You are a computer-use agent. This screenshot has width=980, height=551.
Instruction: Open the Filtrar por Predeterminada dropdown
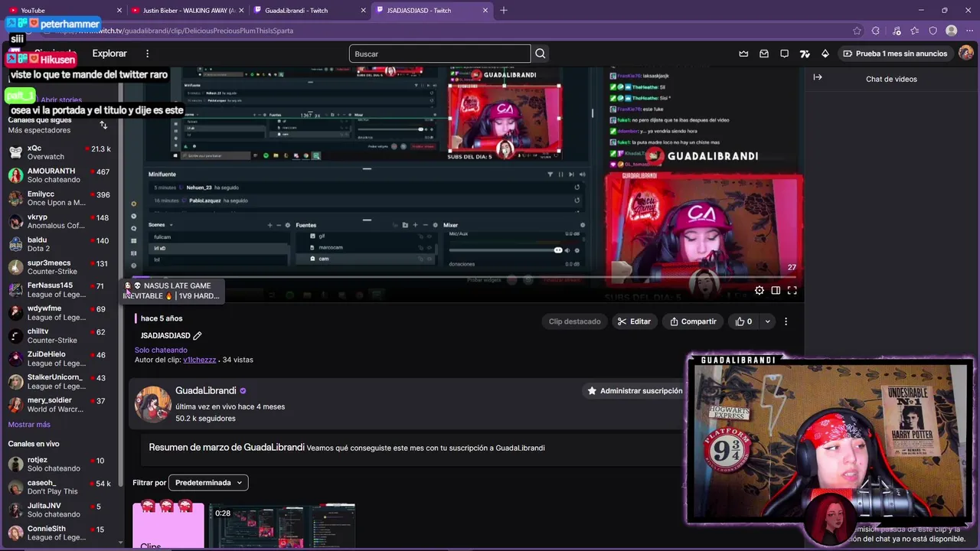208,482
